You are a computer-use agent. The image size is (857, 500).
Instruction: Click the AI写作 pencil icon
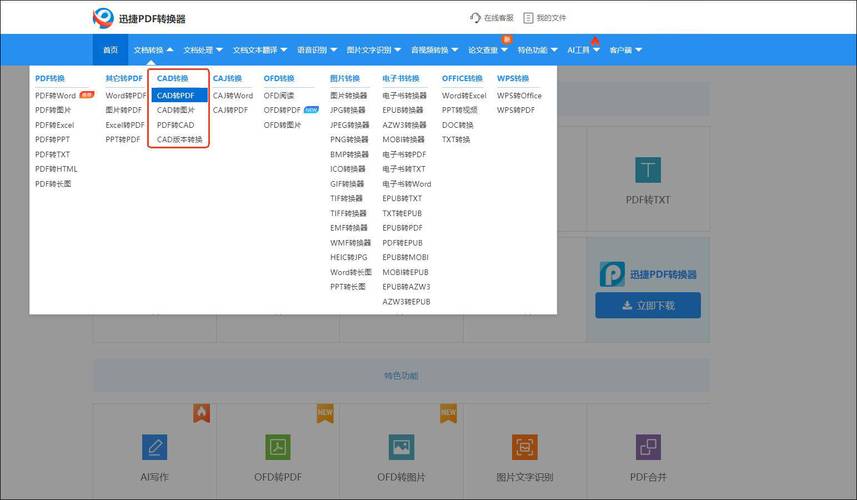(x=155, y=447)
